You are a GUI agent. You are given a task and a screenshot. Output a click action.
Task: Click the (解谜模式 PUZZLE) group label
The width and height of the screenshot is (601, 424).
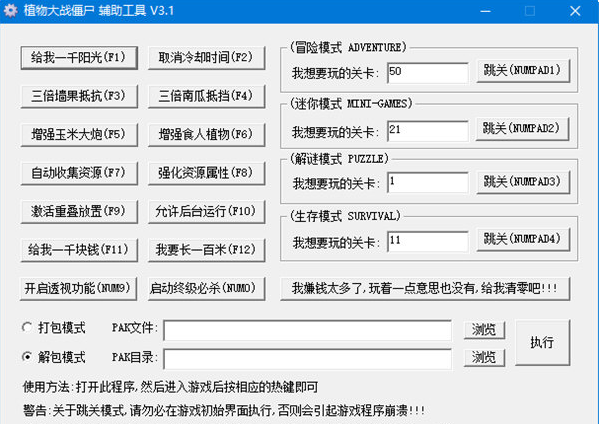pos(339,159)
